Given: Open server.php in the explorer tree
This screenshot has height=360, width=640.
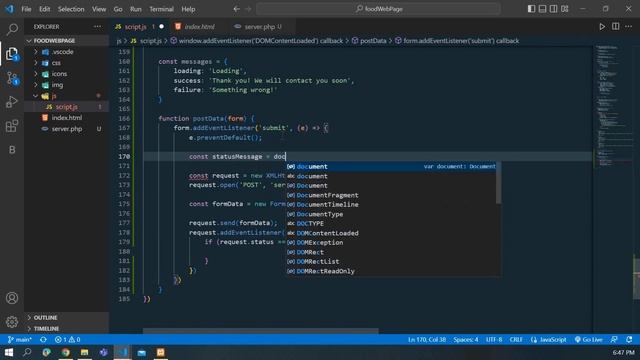Looking at the screenshot, I should pos(67,129).
